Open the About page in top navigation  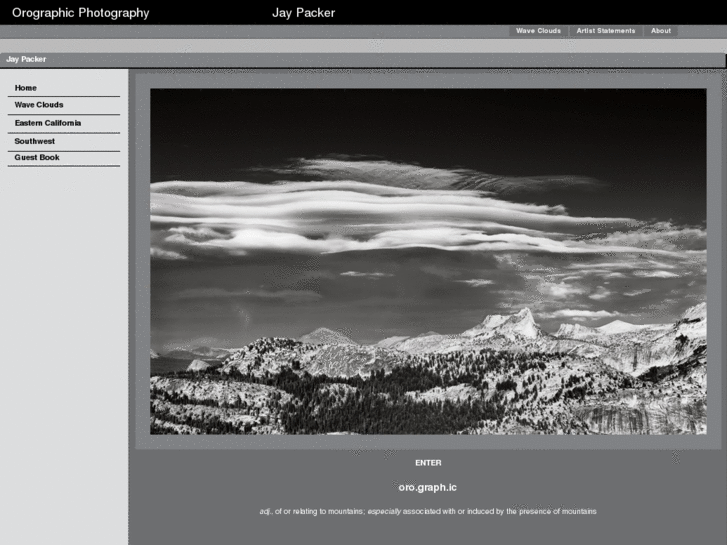coord(661,31)
